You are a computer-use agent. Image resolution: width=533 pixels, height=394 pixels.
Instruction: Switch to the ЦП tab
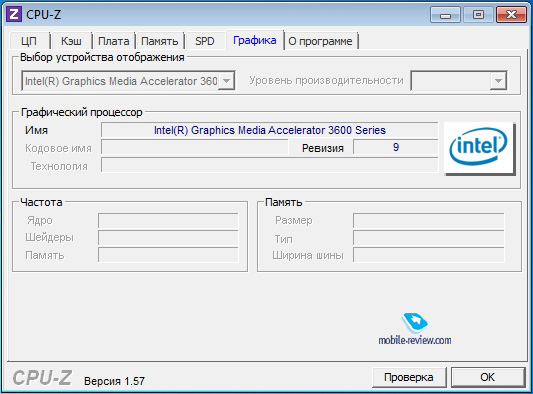[29, 41]
